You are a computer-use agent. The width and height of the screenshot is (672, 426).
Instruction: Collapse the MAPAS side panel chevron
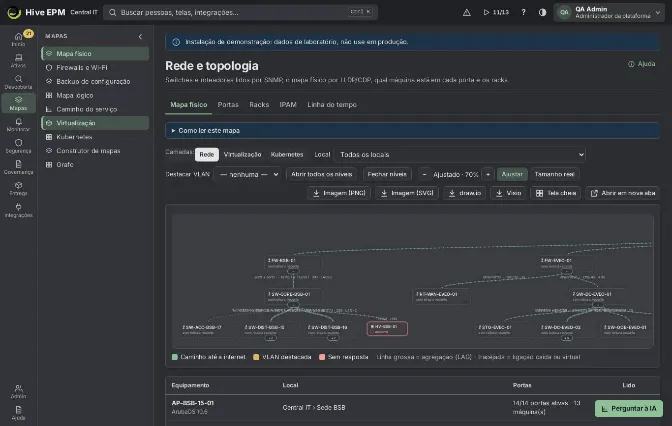[x=140, y=36]
